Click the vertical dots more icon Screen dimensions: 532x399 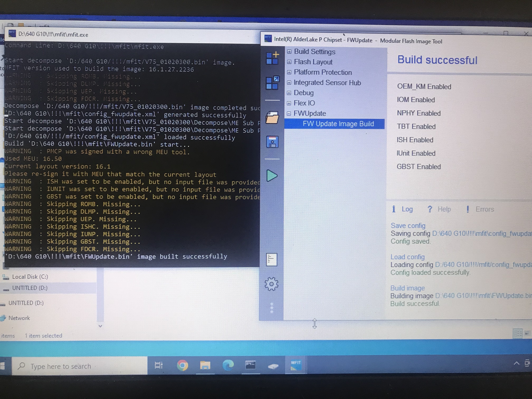(272, 308)
